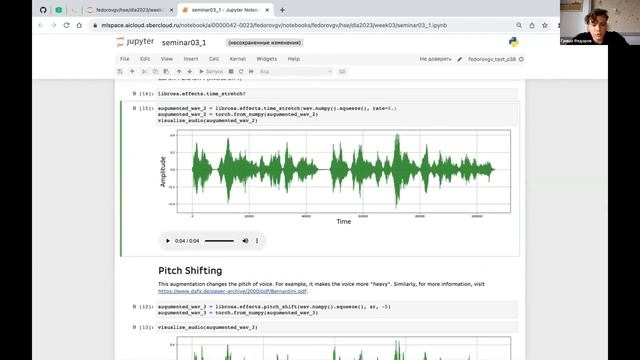Insert a cell below with the plus icon

click(x=132, y=71)
